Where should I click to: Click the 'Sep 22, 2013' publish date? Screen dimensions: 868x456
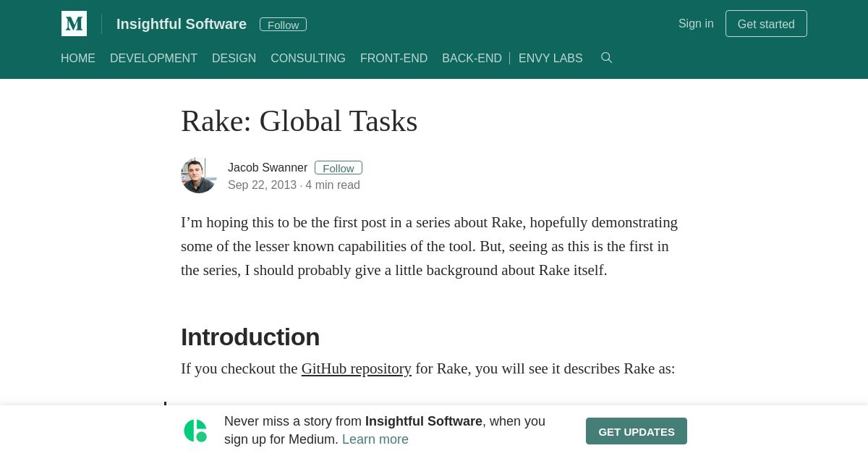coord(262,185)
